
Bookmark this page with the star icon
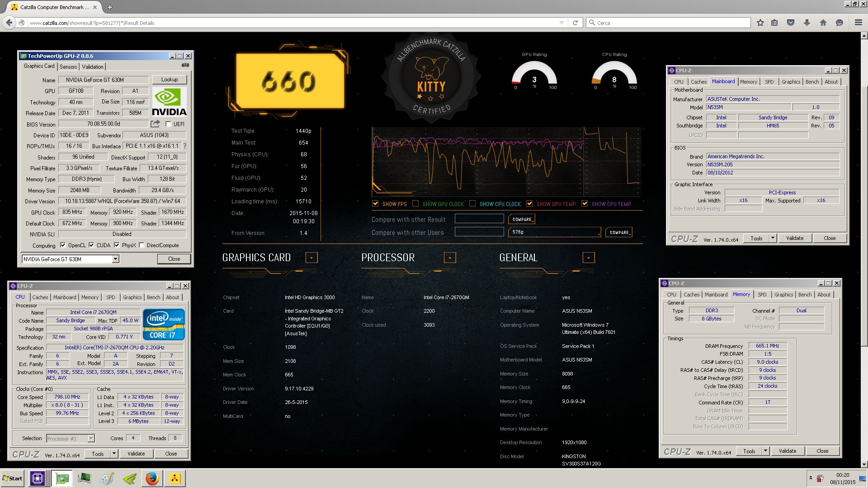tap(760, 23)
